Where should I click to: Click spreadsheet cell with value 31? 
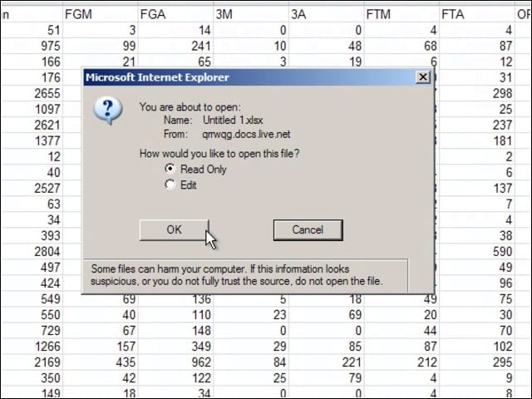coord(477,77)
